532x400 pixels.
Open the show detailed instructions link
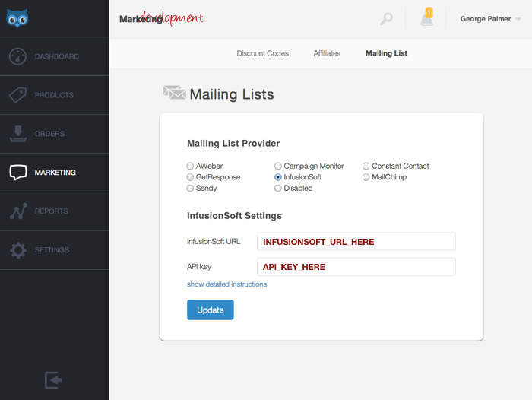(226, 284)
